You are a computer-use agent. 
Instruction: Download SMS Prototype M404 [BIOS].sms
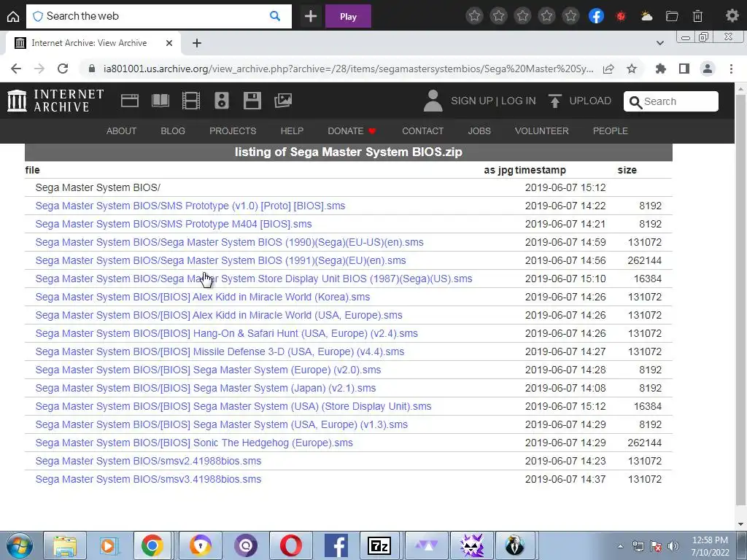tap(174, 224)
